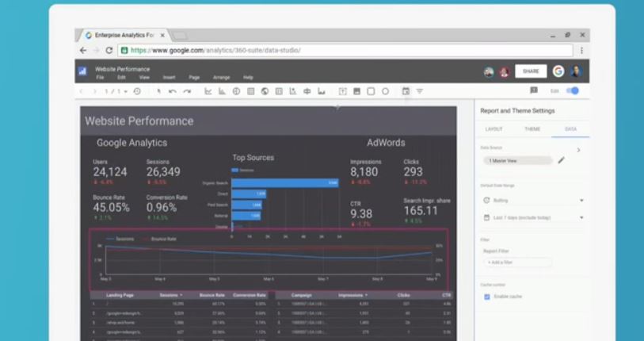
Task: Insert a geo map chart
Action: pos(265,91)
